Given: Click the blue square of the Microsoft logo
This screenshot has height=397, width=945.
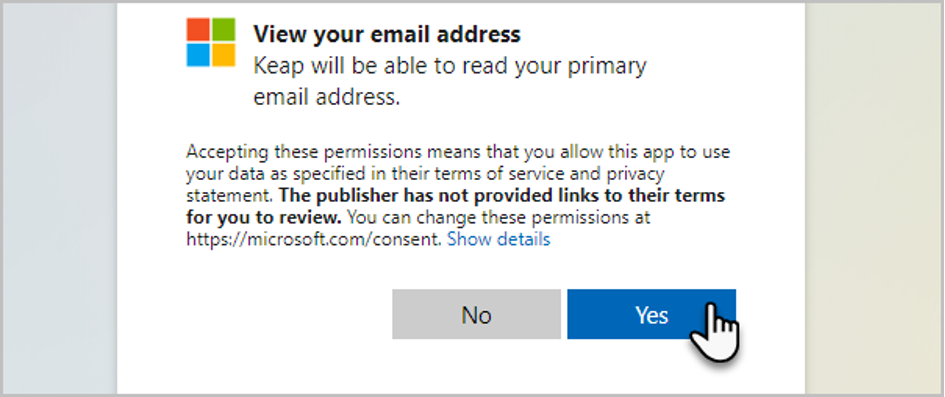Looking at the screenshot, I should click(198, 55).
